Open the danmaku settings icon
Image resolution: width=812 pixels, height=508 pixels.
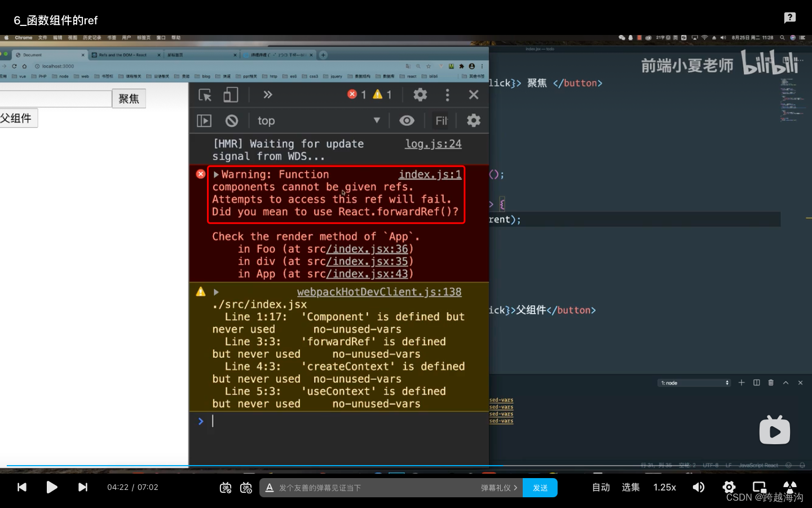246,488
